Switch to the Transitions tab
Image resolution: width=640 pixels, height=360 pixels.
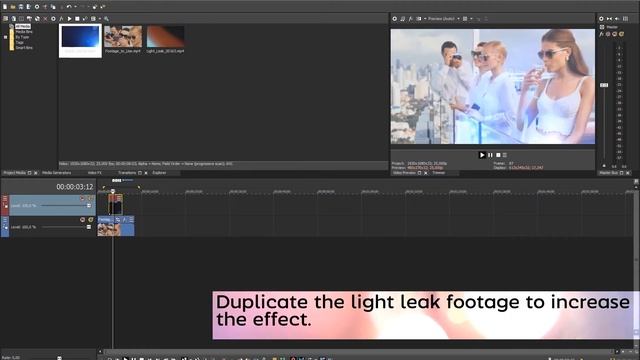(x=127, y=173)
